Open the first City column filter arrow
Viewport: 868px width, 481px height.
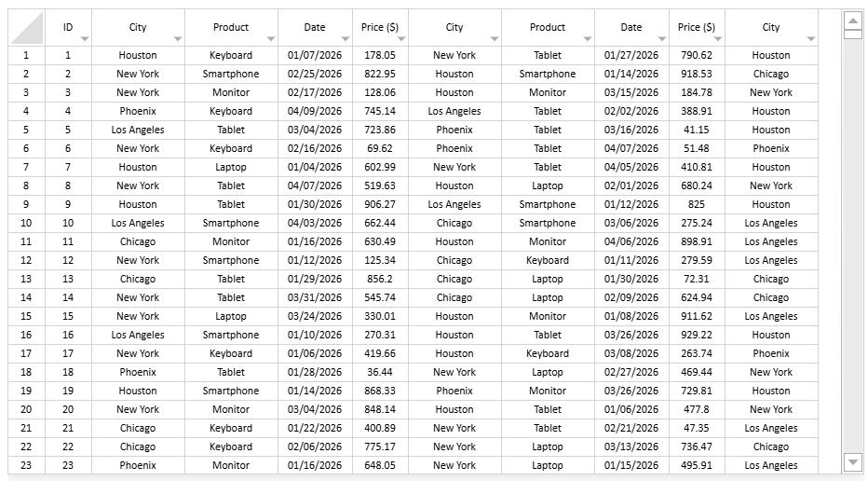(x=178, y=39)
